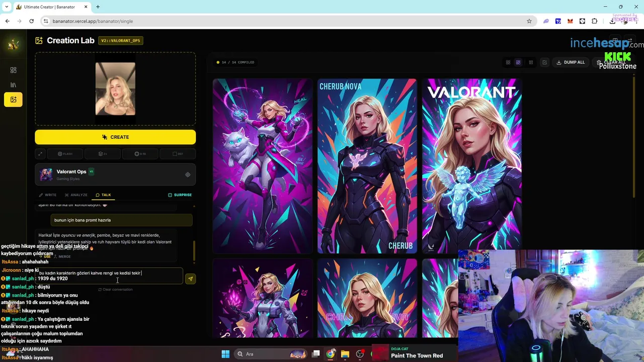Toggle the FLASH model option

pos(65,154)
